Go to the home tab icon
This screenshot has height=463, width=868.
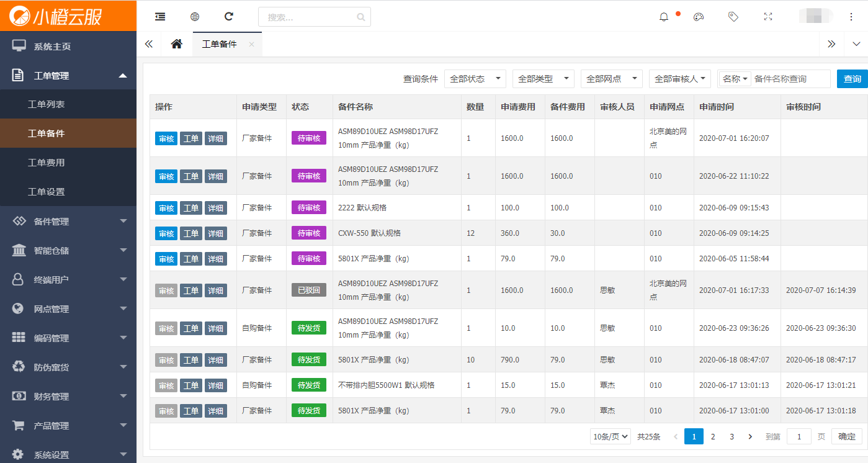177,44
